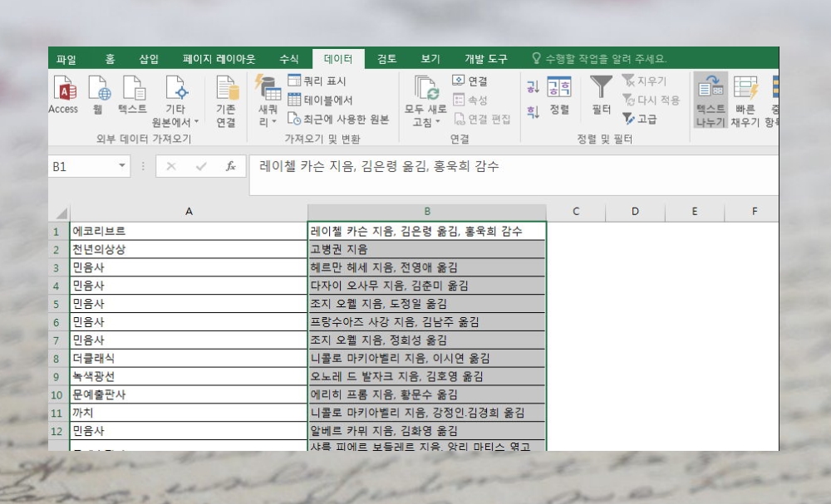Click into the formula bar text
Viewport: 831px width, 504px height.
click(x=514, y=175)
